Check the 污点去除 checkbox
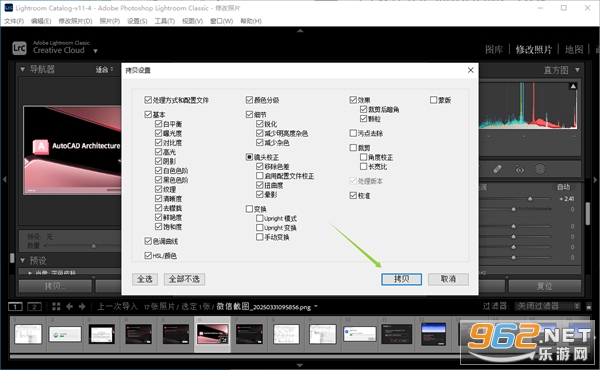 tap(353, 133)
